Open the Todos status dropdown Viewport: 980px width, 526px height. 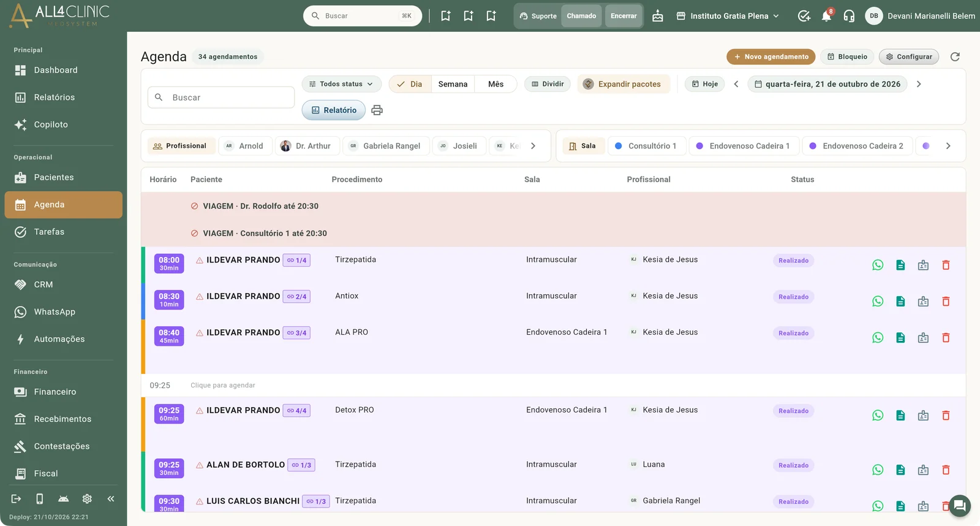341,84
